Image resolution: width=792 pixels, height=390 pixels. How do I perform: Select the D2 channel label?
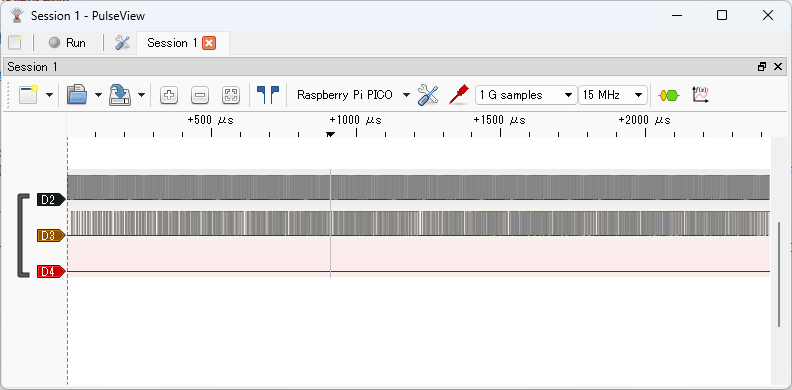51,200
